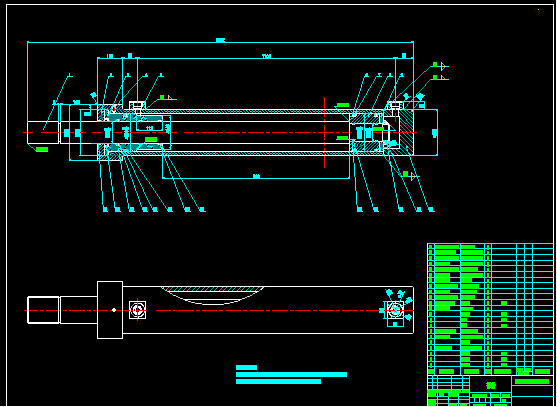
Task: Select the hatched rear end cap in the section view
Action: [407, 132]
